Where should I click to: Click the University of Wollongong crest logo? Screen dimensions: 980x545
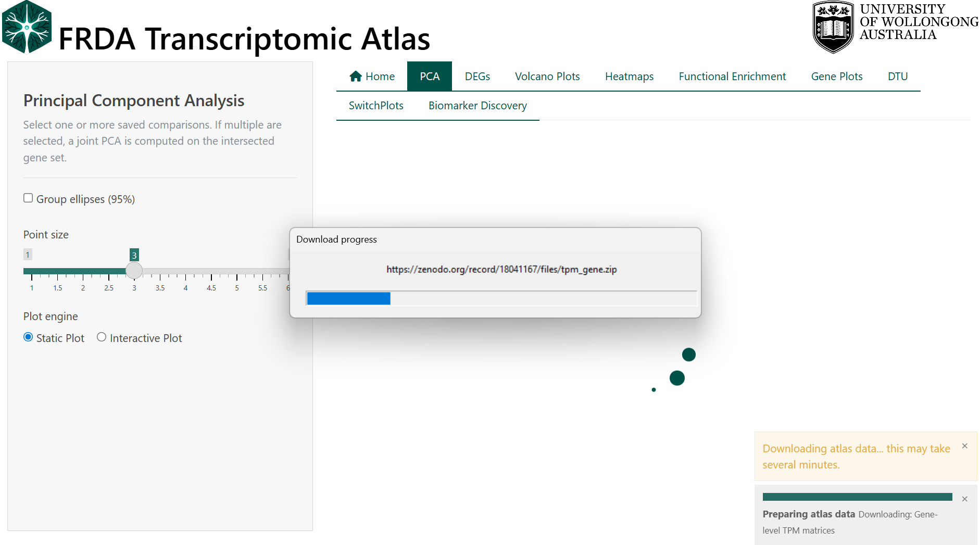coord(833,27)
